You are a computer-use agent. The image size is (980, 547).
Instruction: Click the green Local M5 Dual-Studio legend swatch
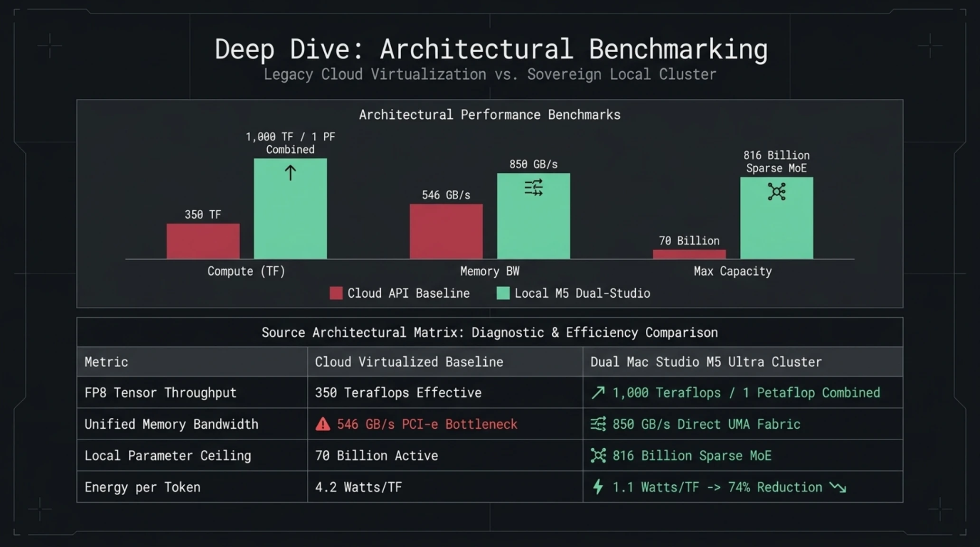coord(503,293)
